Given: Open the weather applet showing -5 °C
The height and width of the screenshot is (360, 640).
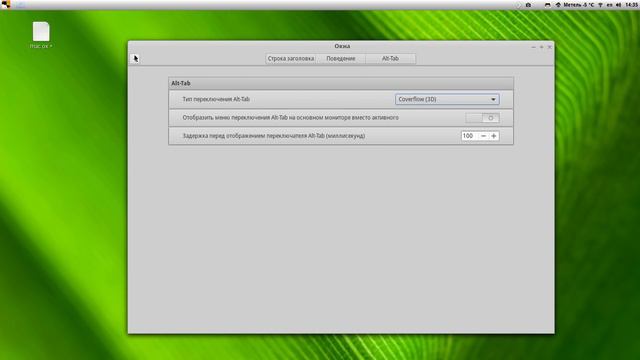Looking at the screenshot, I should tap(575, 5).
